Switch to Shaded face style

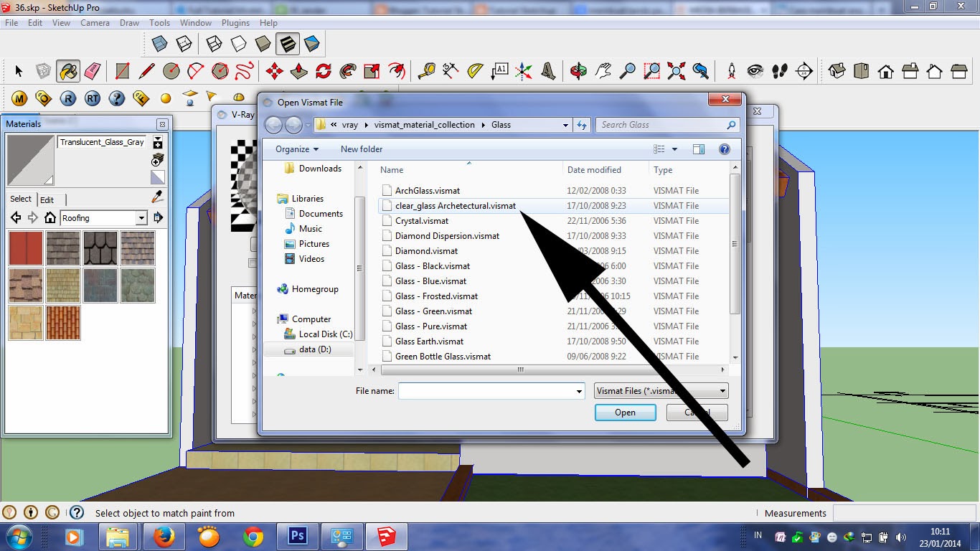coord(263,44)
